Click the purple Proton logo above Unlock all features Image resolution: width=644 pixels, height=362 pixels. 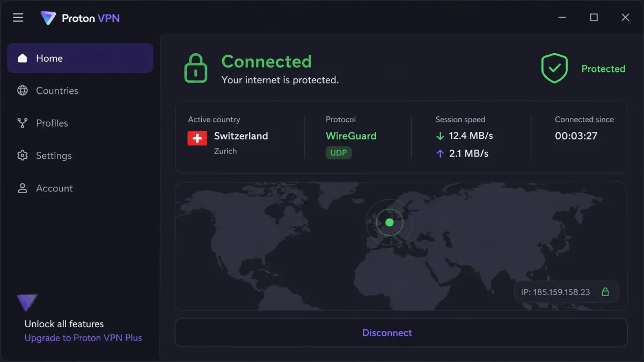click(27, 302)
